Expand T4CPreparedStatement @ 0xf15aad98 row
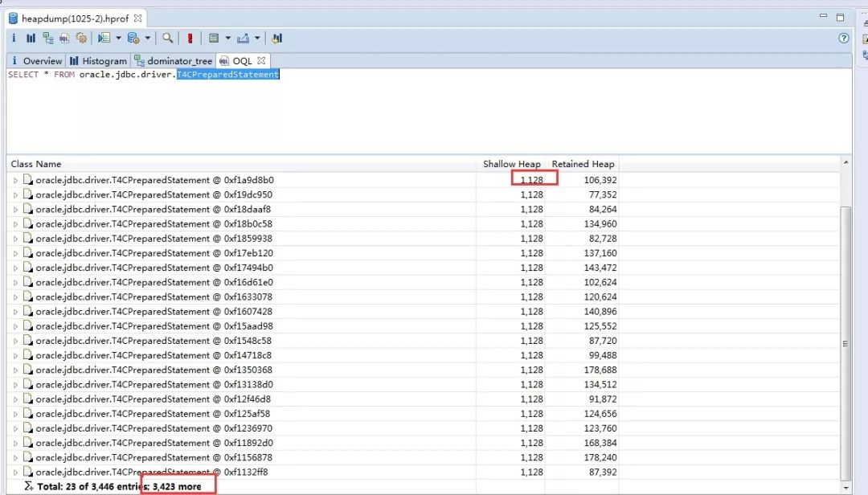Screen dimensions: 868x495 (x=15, y=326)
